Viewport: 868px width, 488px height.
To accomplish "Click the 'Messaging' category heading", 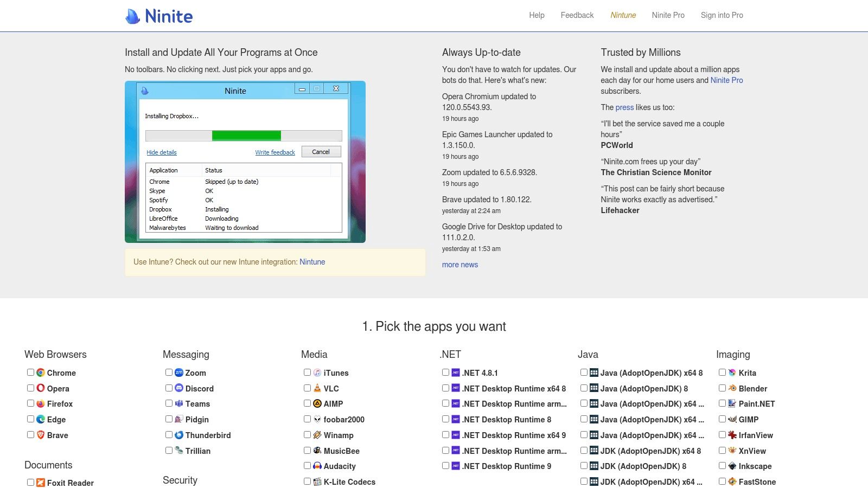I will (186, 354).
